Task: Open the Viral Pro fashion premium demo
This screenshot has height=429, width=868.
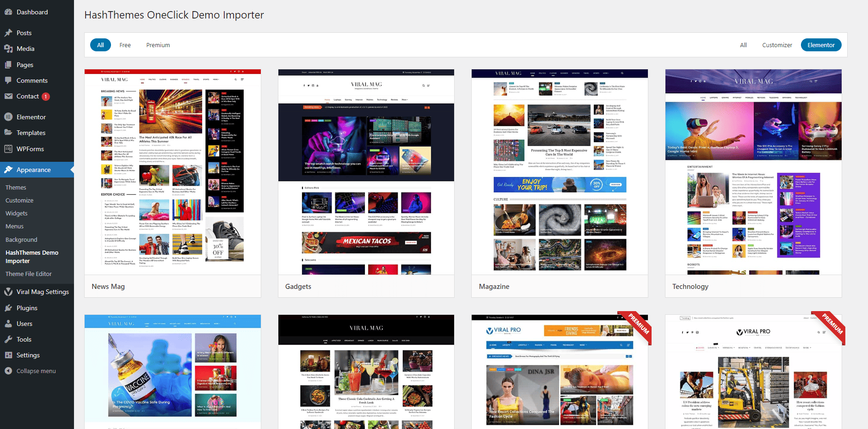Action: [x=560, y=372]
